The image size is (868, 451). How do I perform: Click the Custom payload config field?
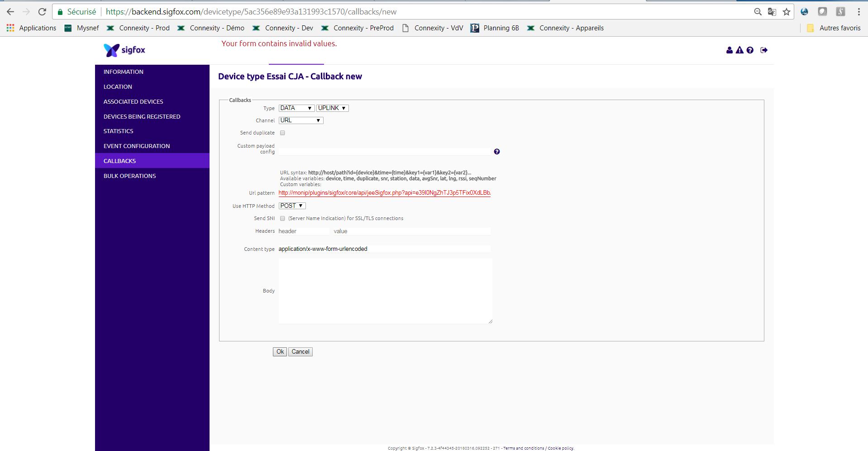(x=385, y=152)
